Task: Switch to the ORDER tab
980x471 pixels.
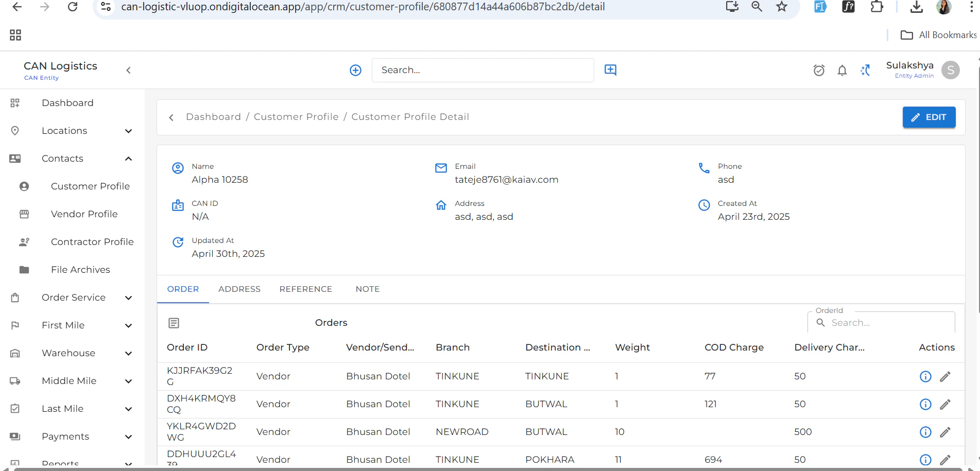Action: tap(183, 289)
